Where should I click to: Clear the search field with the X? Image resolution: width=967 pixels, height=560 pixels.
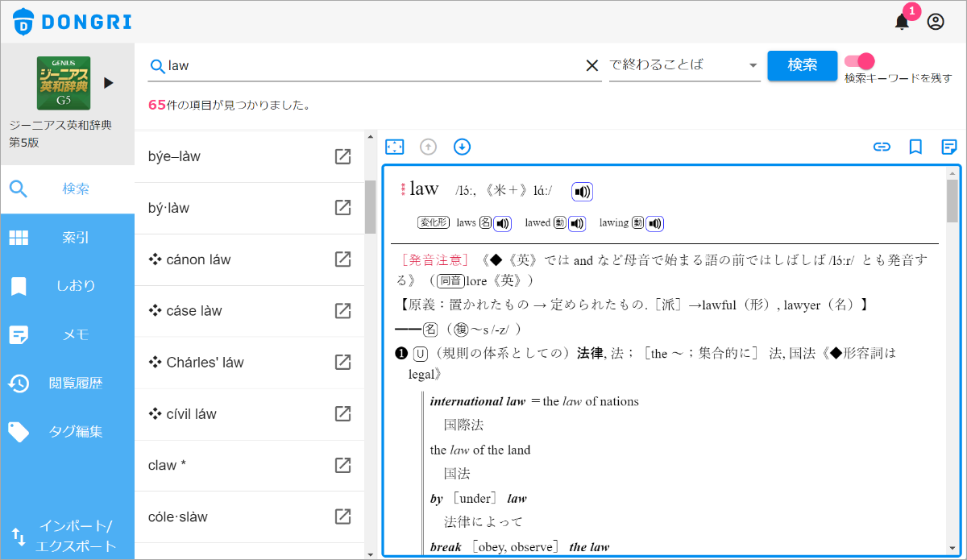[x=591, y=65]
